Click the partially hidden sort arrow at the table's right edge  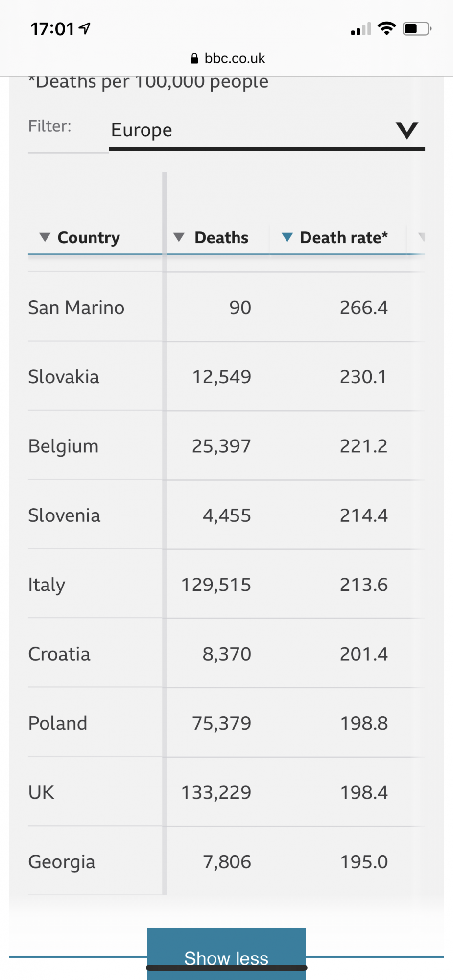coord(422,237)
